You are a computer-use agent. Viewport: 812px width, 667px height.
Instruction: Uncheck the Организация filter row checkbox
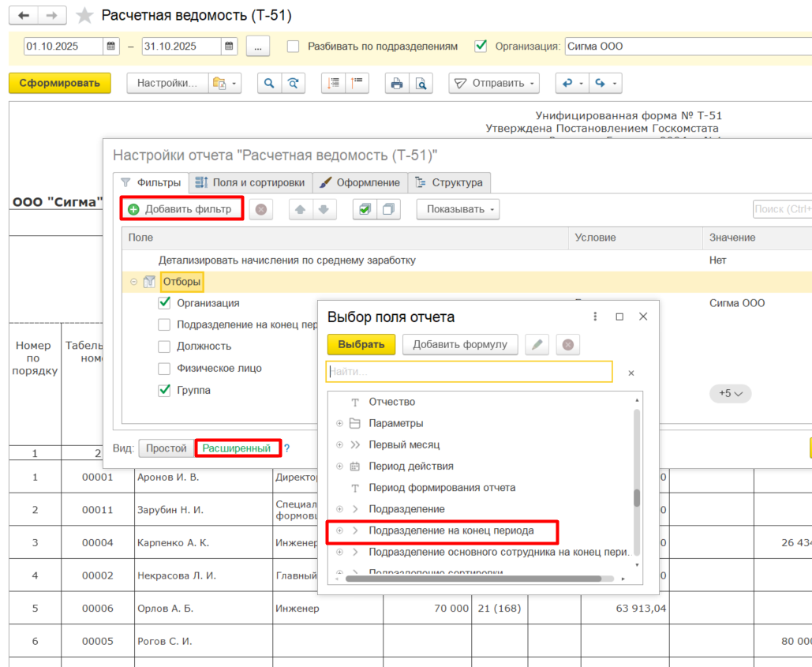[x=164, y=303]
